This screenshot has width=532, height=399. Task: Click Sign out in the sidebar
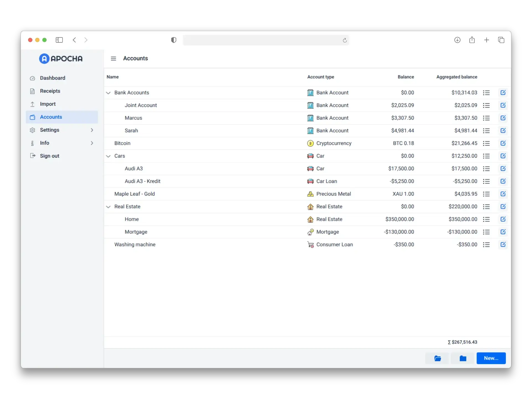[49, 156]
